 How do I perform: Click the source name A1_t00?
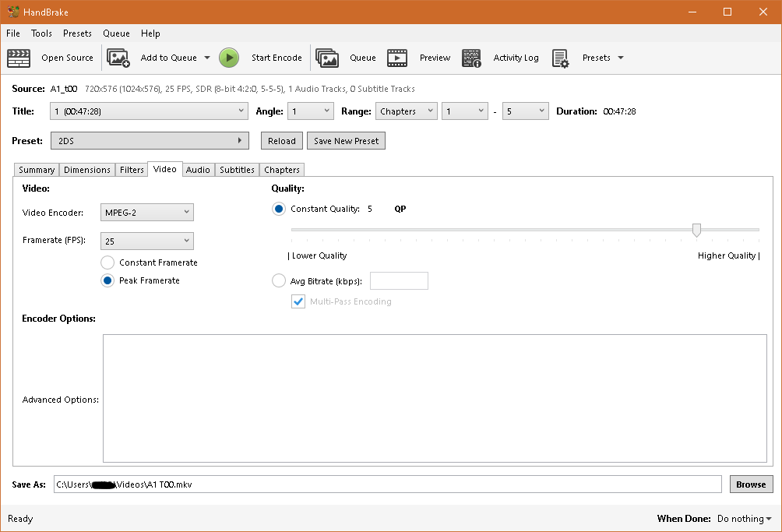coord(64,89)
